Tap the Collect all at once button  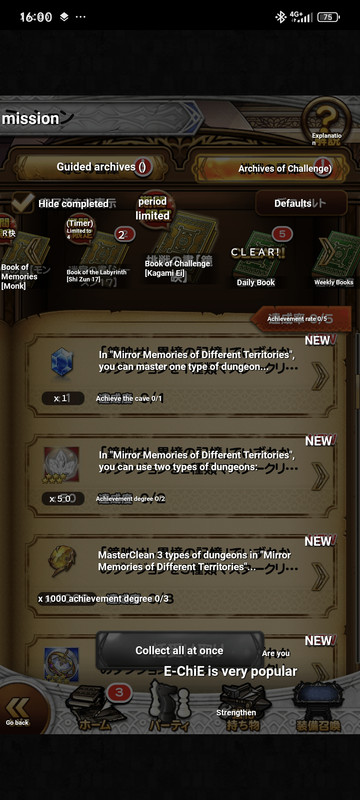[x=179, y=651]
